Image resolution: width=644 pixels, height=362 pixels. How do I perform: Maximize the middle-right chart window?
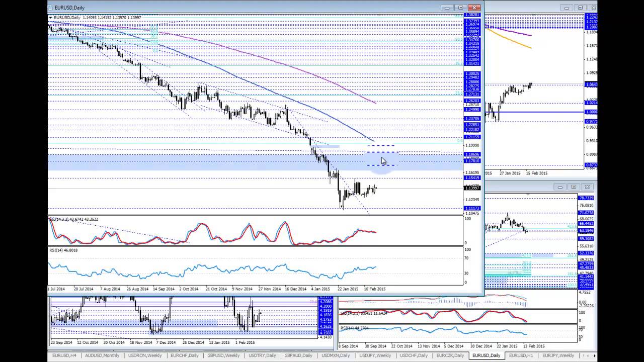point(574,187)
